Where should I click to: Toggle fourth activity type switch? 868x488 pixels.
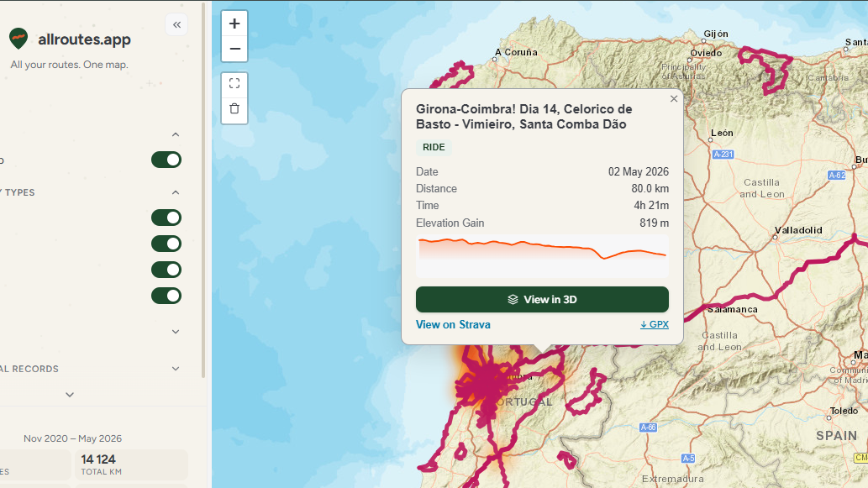166,296
